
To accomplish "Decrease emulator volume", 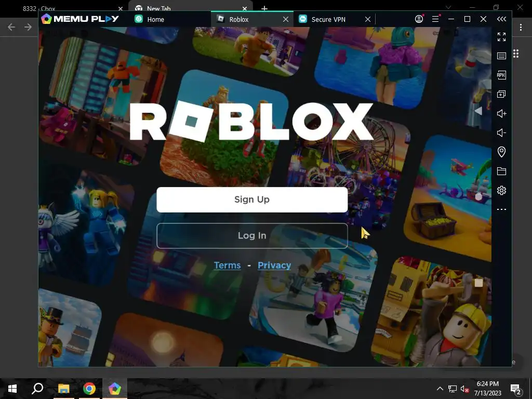I will [501, 132].
